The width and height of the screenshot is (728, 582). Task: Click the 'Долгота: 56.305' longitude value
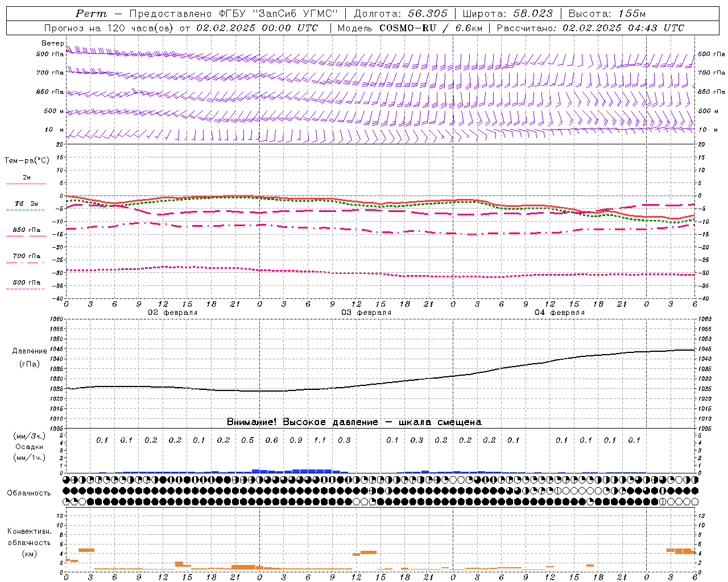tap(401, 14)
